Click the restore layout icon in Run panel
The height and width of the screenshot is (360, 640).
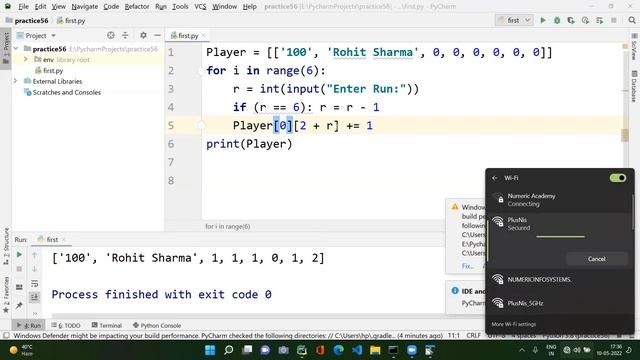pos(19,287)
